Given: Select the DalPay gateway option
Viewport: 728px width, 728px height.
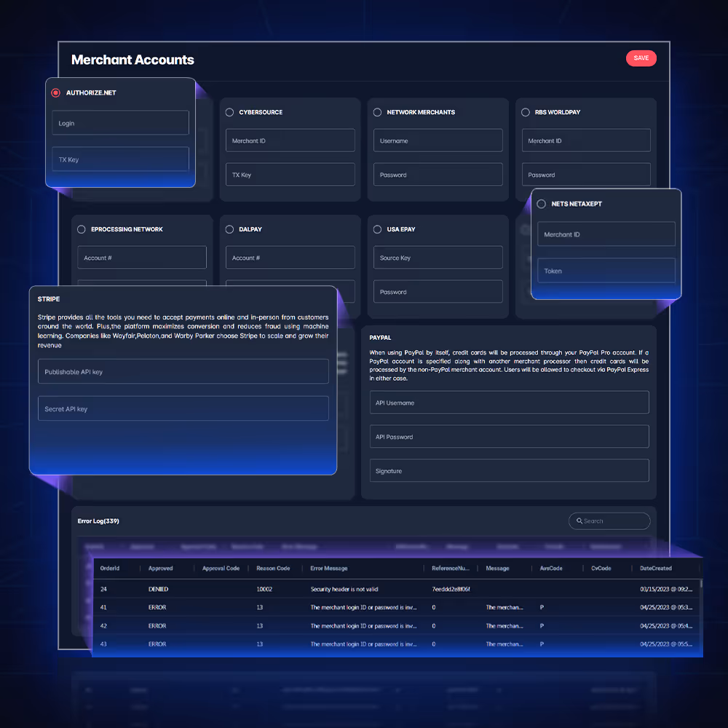Looking at the screenshot, I should pos(229,229).
